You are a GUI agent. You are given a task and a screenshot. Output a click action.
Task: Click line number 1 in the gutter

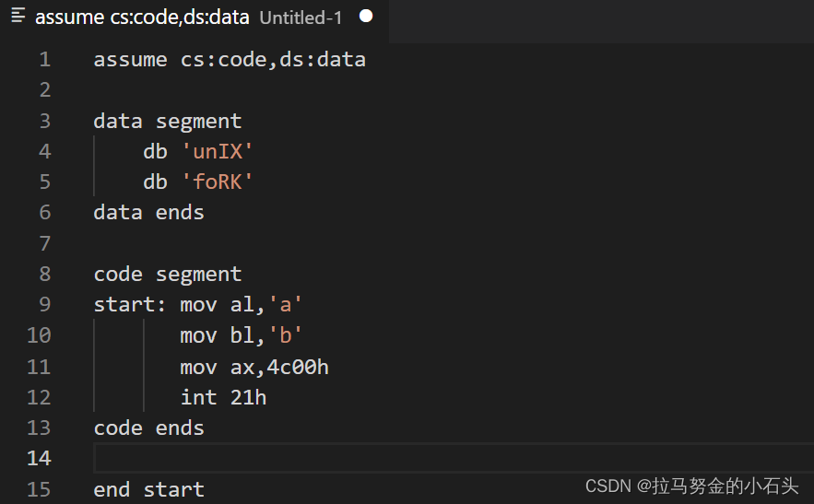coord(45,60)
